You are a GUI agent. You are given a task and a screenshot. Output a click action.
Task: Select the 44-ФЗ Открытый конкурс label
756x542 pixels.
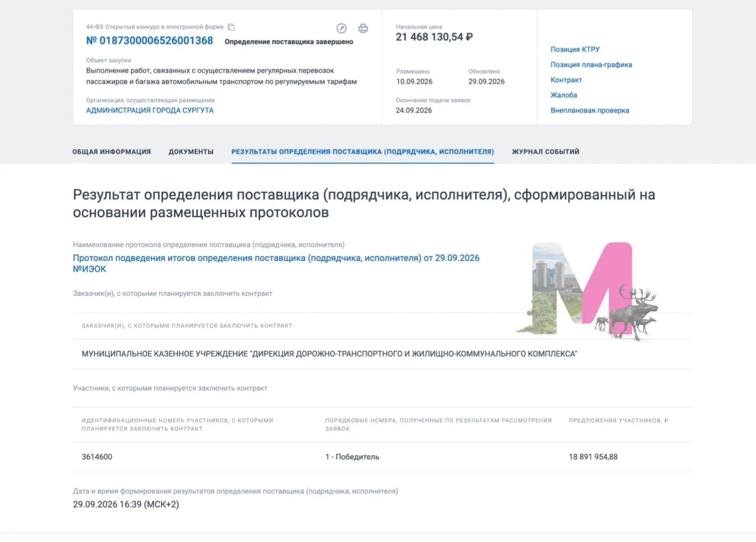(155, 27)
